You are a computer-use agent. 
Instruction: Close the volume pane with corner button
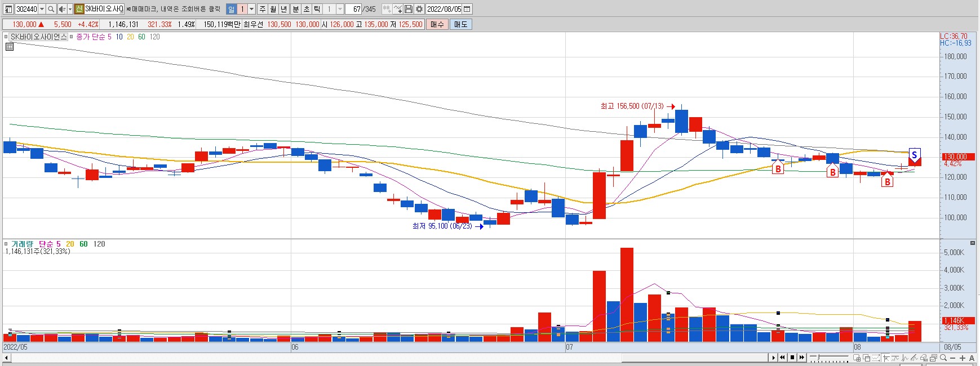click(973, 243)
